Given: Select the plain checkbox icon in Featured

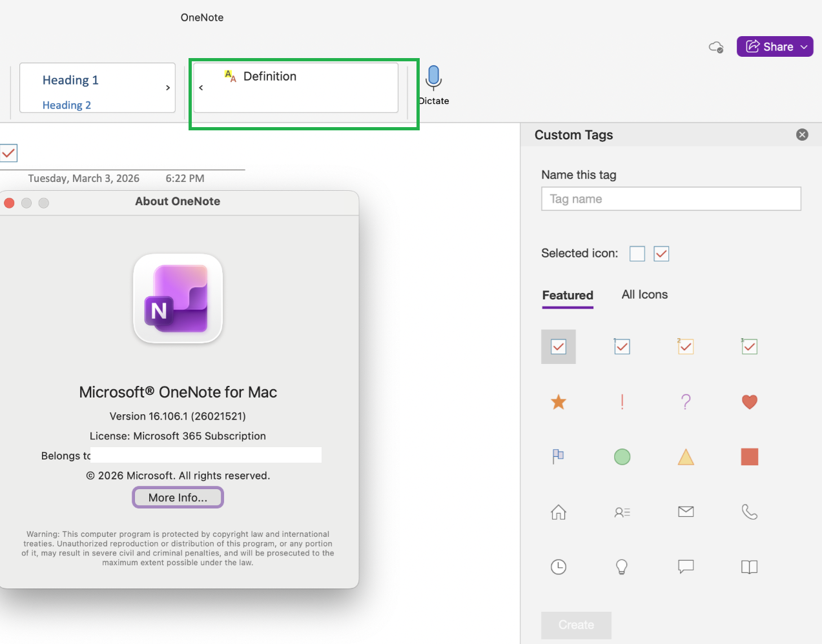Looking at the screenshot, I should tap(559, 347).
